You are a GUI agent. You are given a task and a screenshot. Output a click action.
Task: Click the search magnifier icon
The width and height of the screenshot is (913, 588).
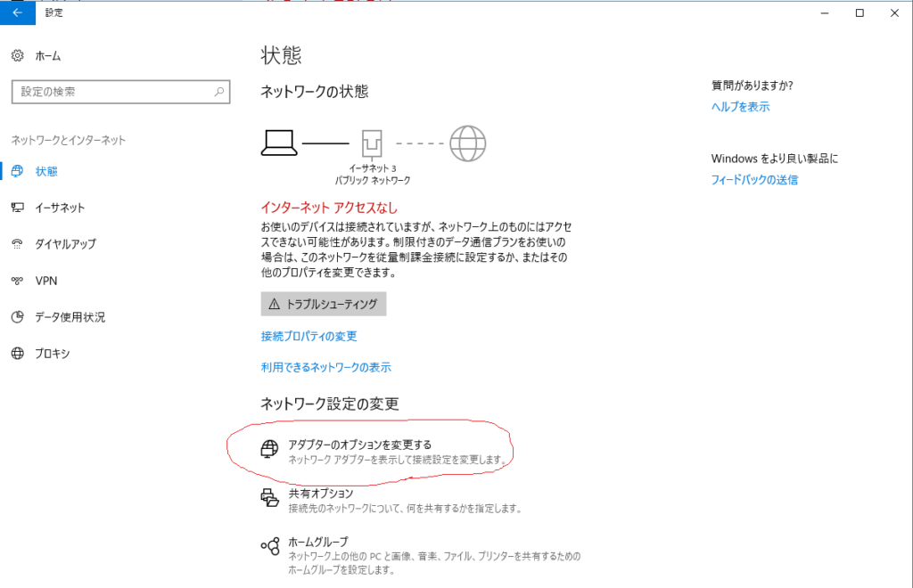pyautogui.click(x=219, y=92)
